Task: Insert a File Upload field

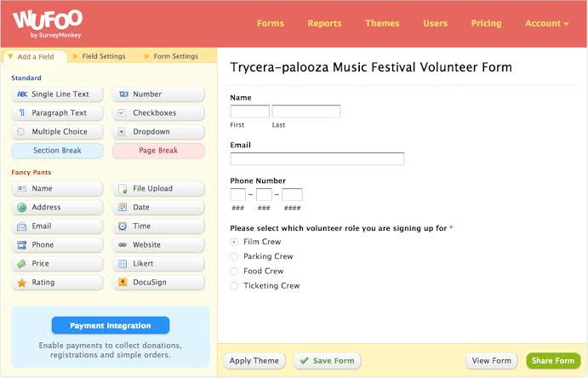Action: pyautogui.click(x=158, y=189)
